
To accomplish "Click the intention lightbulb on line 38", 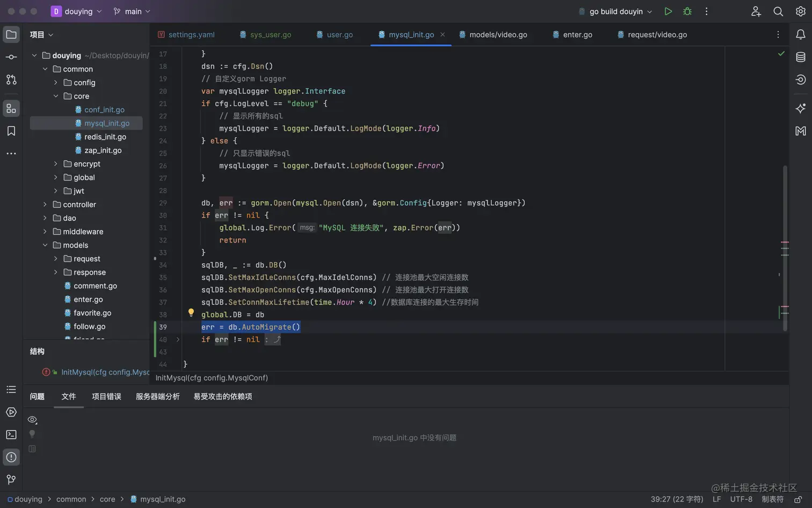I will coord(191,313).
